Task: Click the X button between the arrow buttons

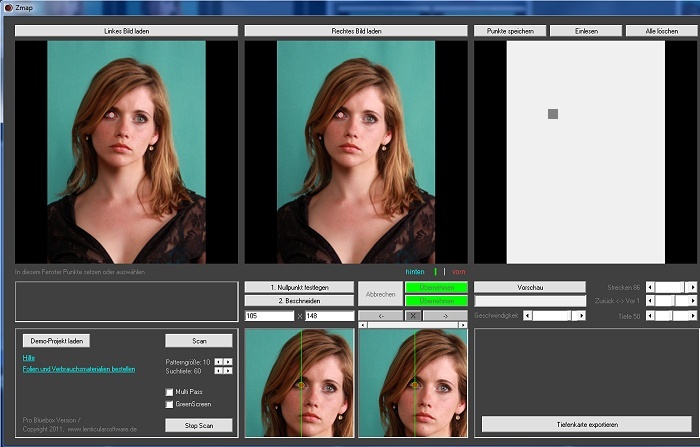Action: click(413, 315)
